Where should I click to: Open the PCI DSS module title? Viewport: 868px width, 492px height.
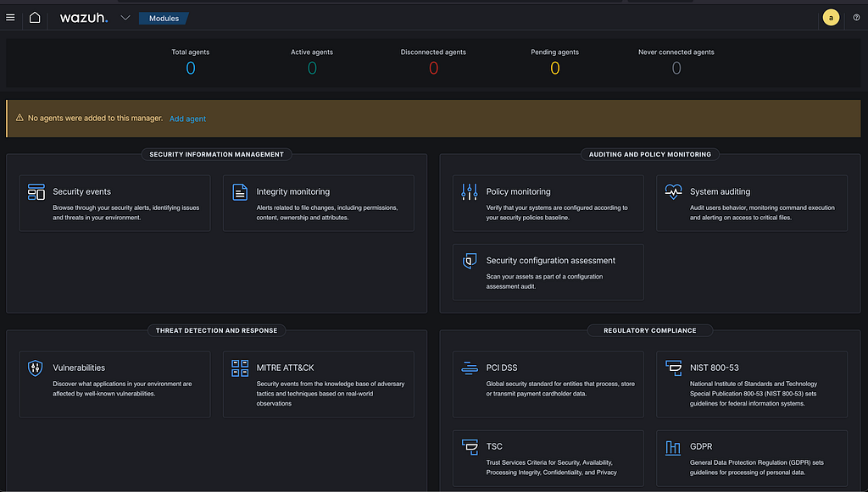point(502,368)
